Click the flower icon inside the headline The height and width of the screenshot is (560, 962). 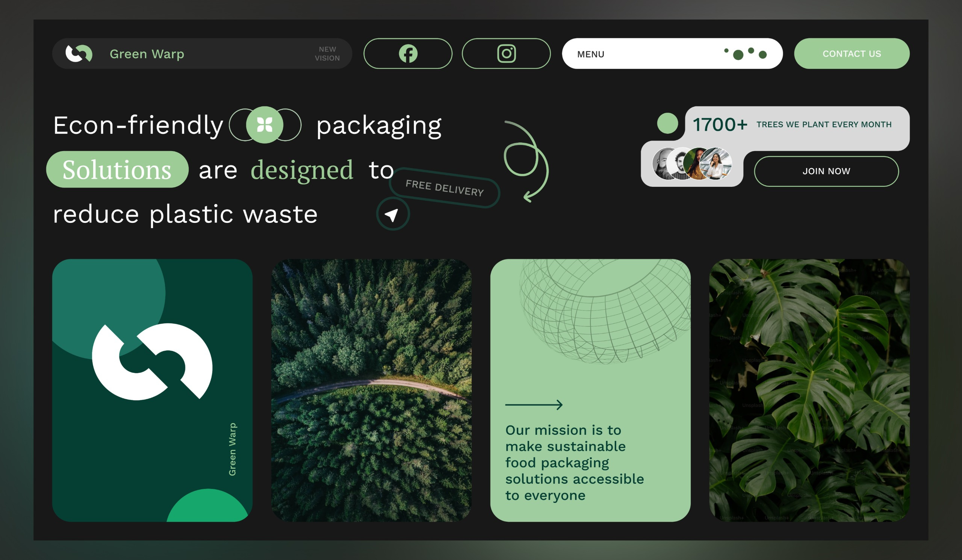(x=265, y=125)
